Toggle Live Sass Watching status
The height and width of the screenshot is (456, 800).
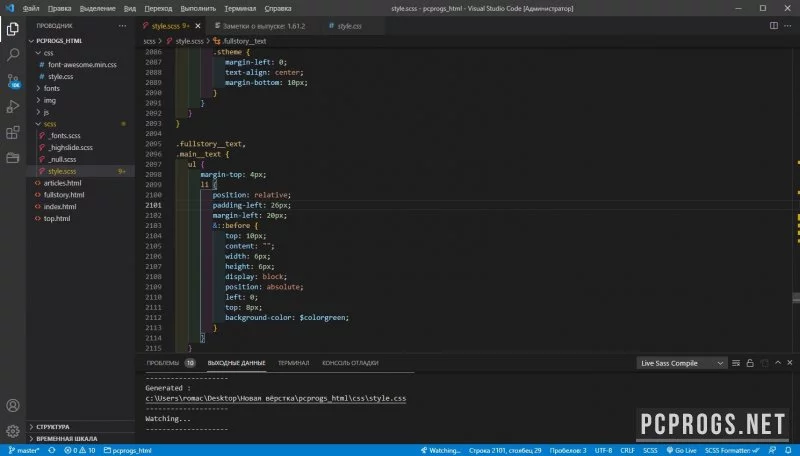click(x=440, y=450)
